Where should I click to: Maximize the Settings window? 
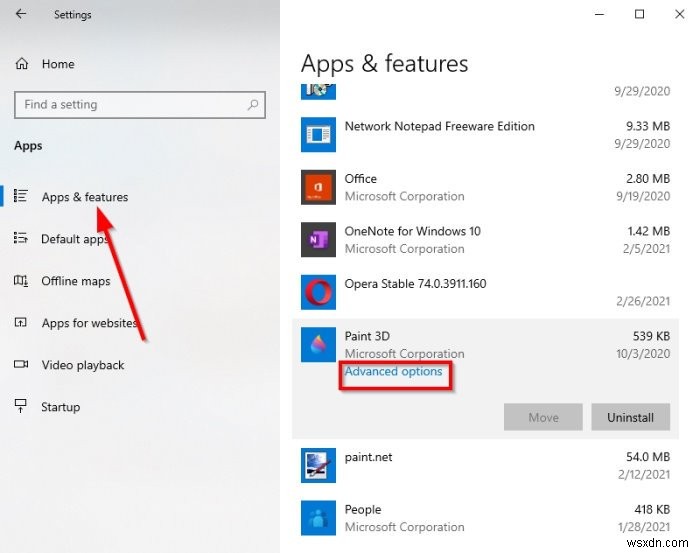639,14
